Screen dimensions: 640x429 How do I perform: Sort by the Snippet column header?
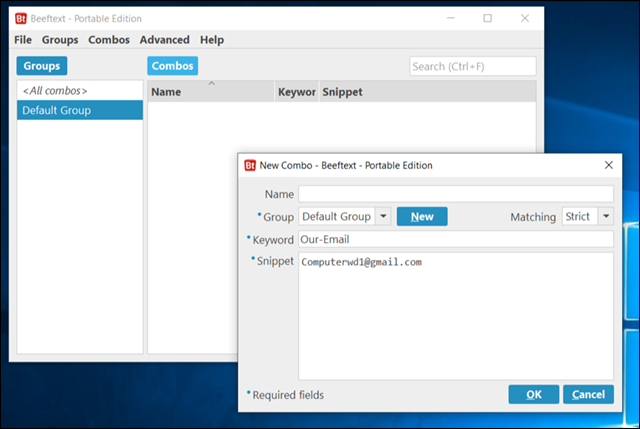pyautogui.click(x=427, y=91)
